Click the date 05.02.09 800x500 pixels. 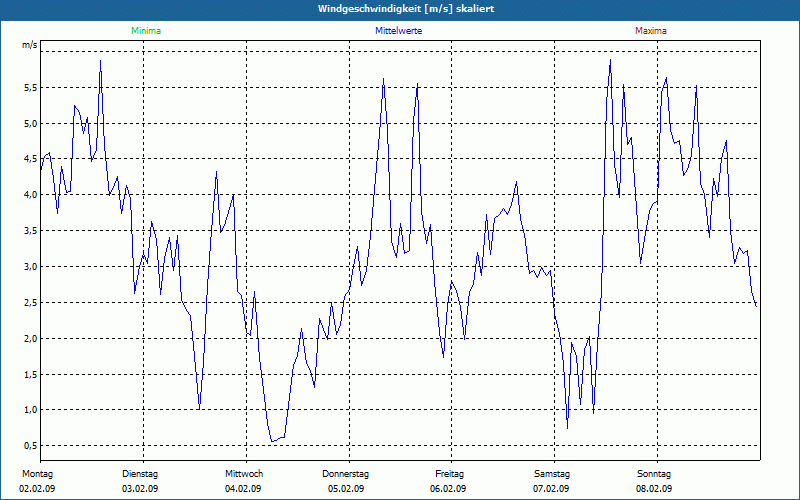click(346, 489)
